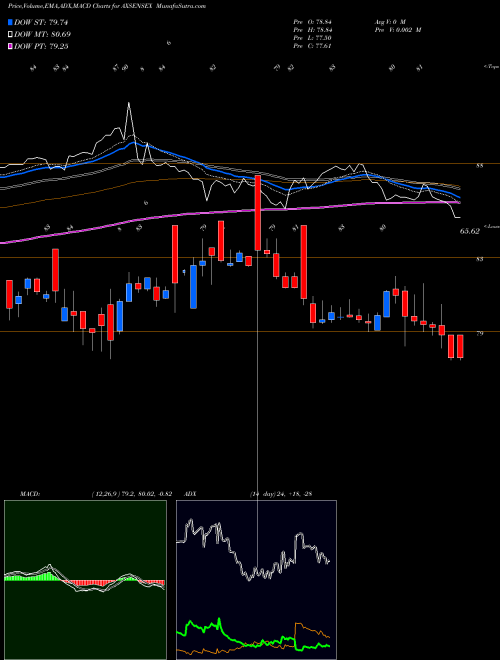Click the 'ADX' panel heading
Screen dimensions: 500x660
coord(191,494)
